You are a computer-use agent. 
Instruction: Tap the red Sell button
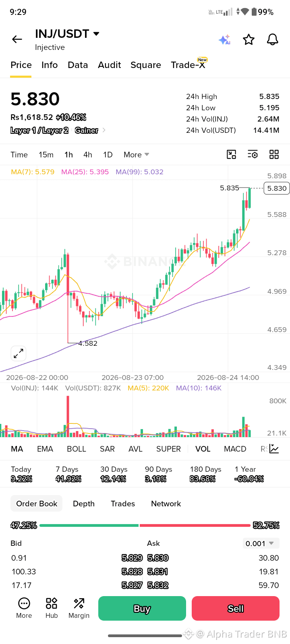point(236,608)
